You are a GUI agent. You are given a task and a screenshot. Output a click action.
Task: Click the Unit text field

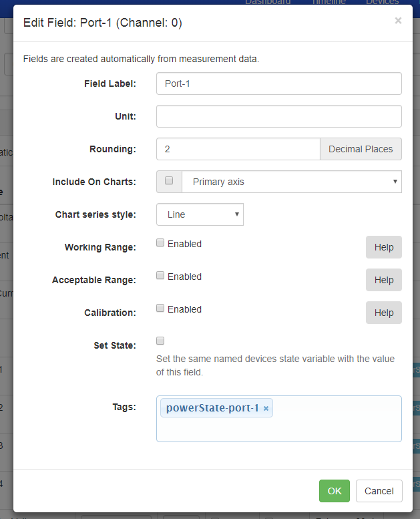click(x=278, y=116)
